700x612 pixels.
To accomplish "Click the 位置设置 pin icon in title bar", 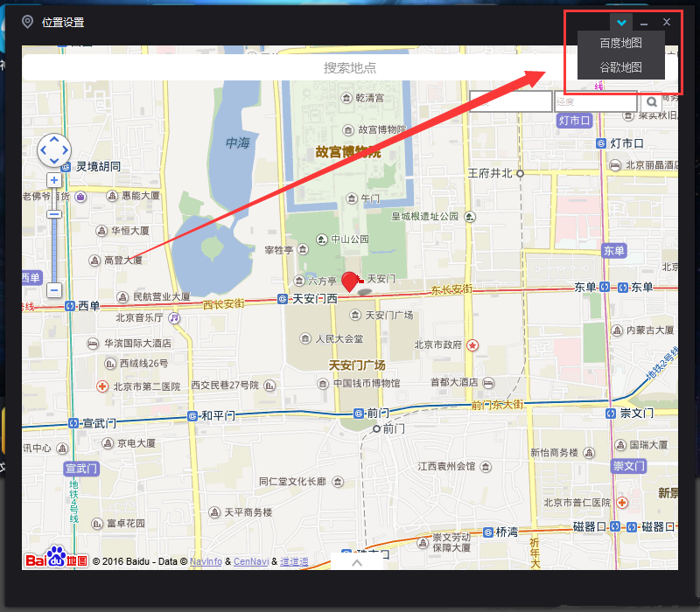I will [28, 21].
